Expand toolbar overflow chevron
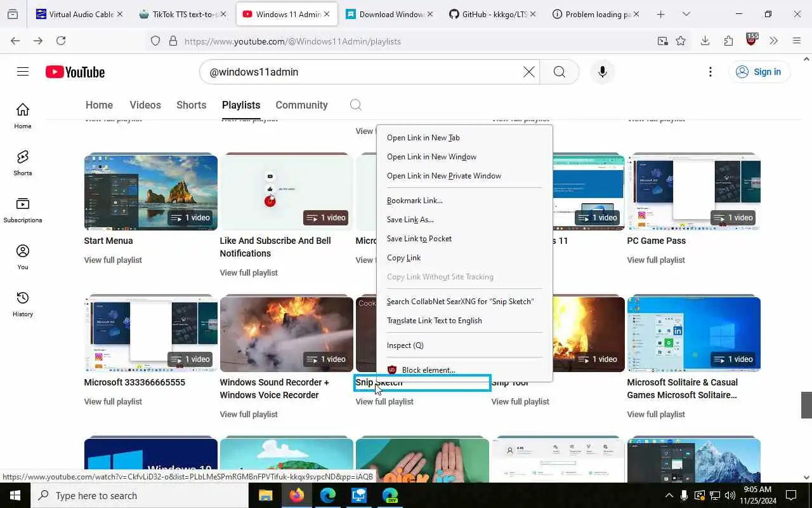The height and width of the screenshot is (508, 812). click(774, 41)
